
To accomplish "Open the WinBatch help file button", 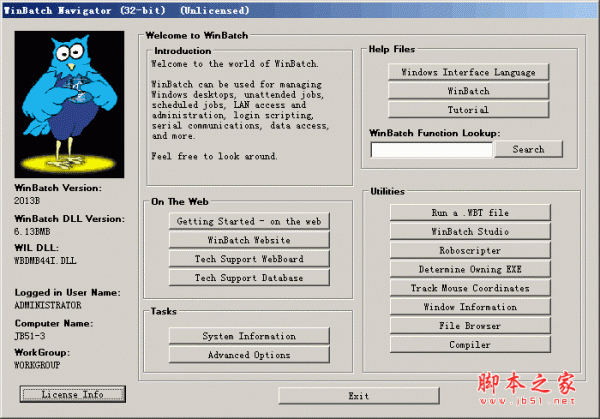I will tap(468, 91).
